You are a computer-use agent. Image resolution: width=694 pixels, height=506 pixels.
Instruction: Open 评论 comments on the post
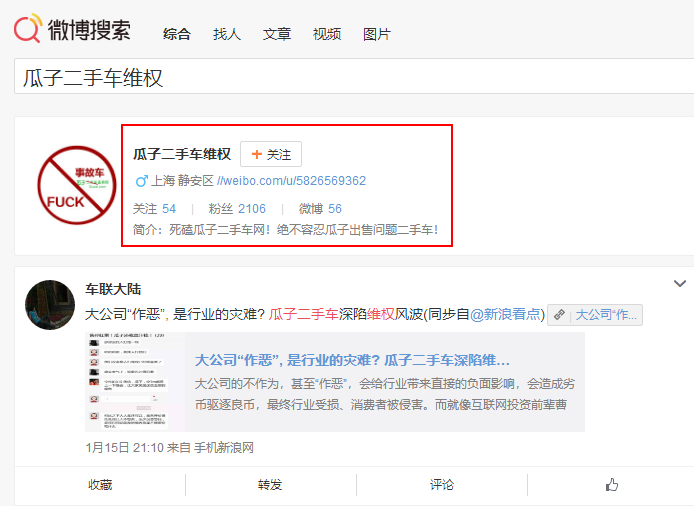(442, 485)
